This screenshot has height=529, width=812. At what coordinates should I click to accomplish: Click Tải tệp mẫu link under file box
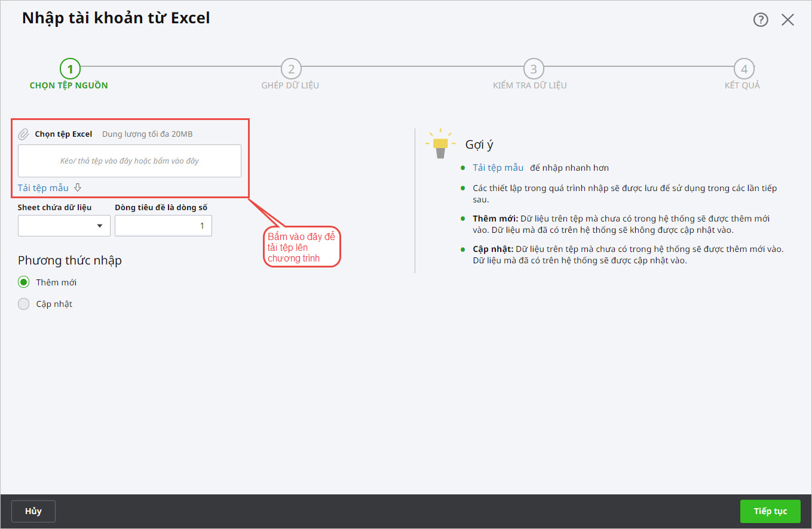click(x=43, y=188)
